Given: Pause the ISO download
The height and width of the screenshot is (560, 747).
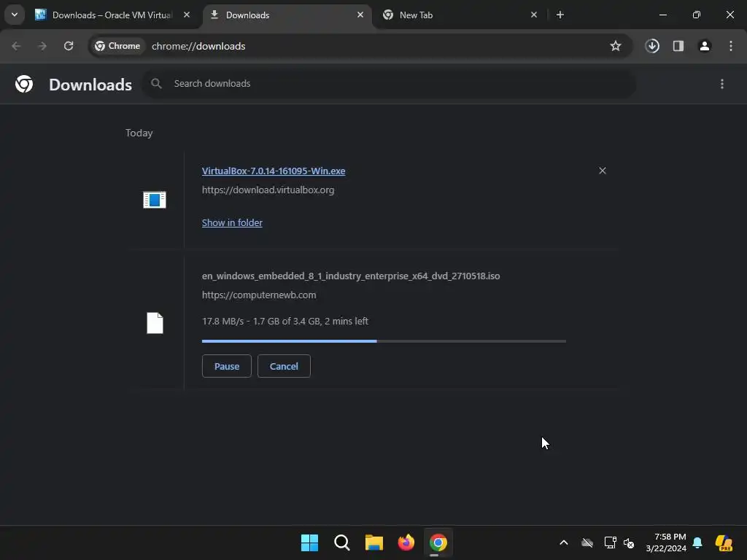Looking at the screenshot, I should tap(227, 366).
